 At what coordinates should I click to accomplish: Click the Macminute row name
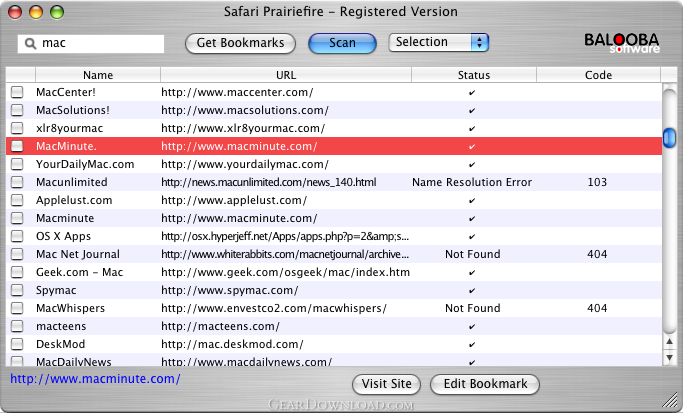(65, 218)
